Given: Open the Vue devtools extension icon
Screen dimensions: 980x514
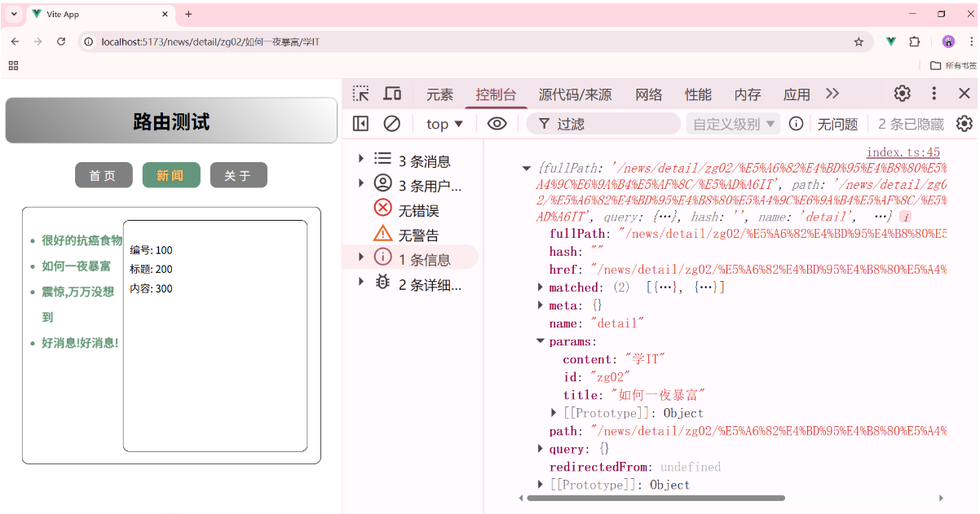Looking at the screenshot, I should coord(891,42).
